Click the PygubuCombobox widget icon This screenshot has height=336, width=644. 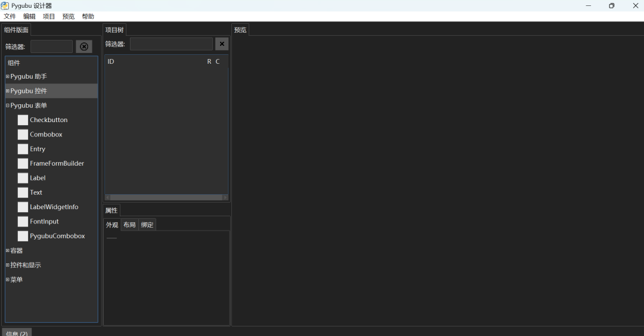[x=23, y=236]
